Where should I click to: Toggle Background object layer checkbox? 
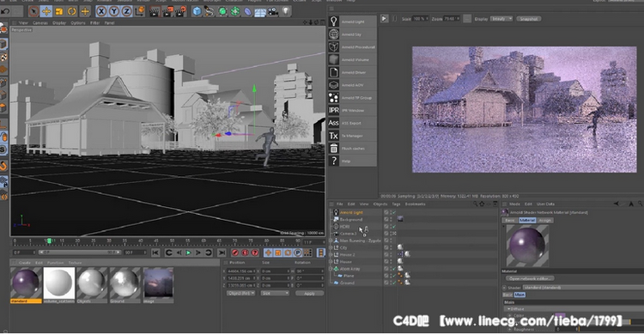386,220
